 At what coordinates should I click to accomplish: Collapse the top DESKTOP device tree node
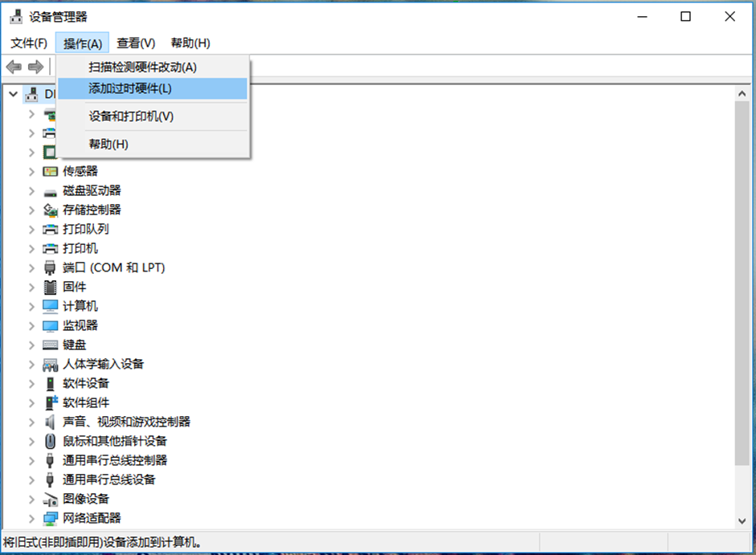[13, 93]
